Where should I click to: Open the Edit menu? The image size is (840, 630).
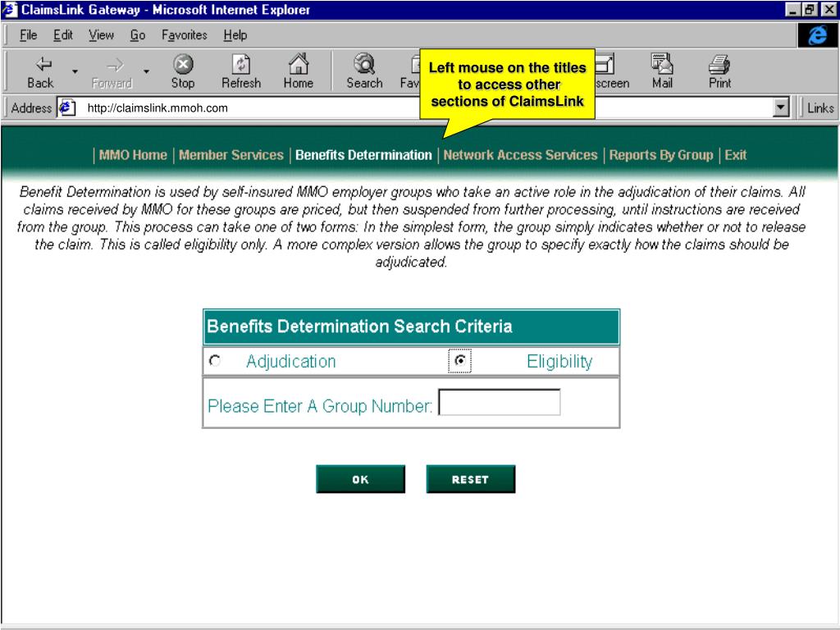click(x=62, y=35)
